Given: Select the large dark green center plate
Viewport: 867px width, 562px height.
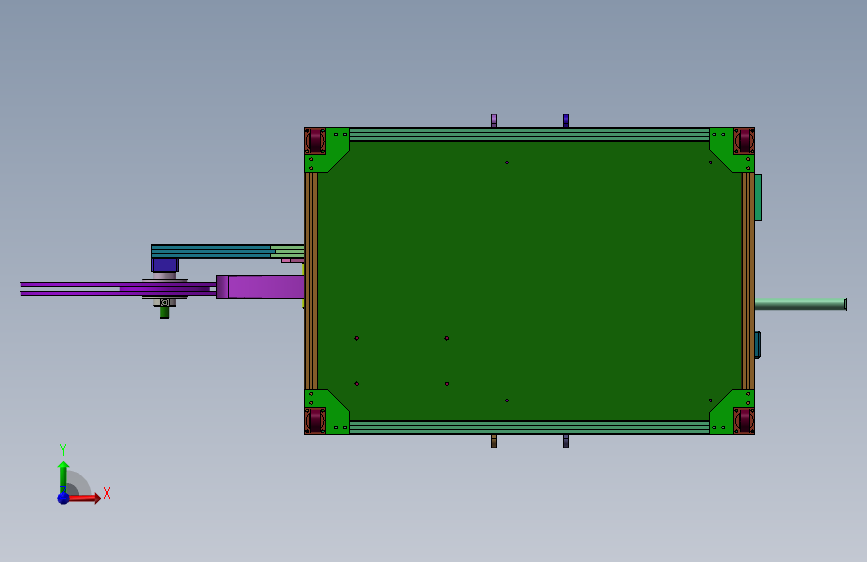Looking at the screenshot, I should (x=530, y=281).
